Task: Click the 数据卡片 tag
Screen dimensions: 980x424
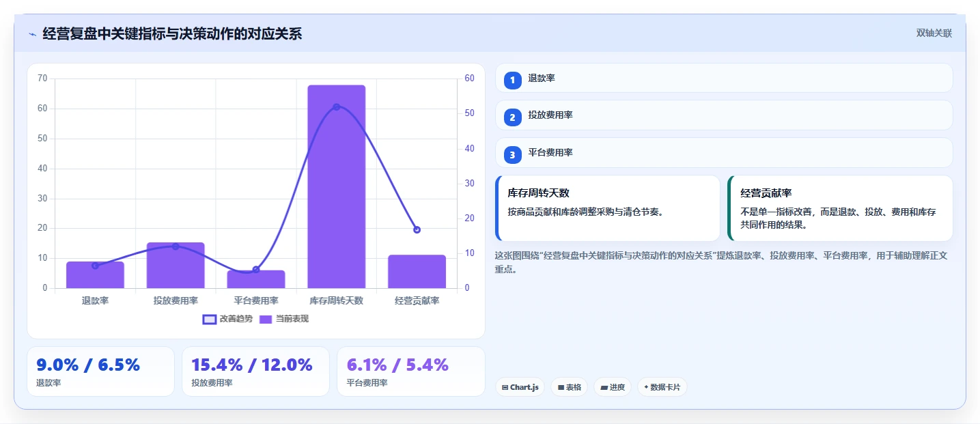Action: point(662,387)
